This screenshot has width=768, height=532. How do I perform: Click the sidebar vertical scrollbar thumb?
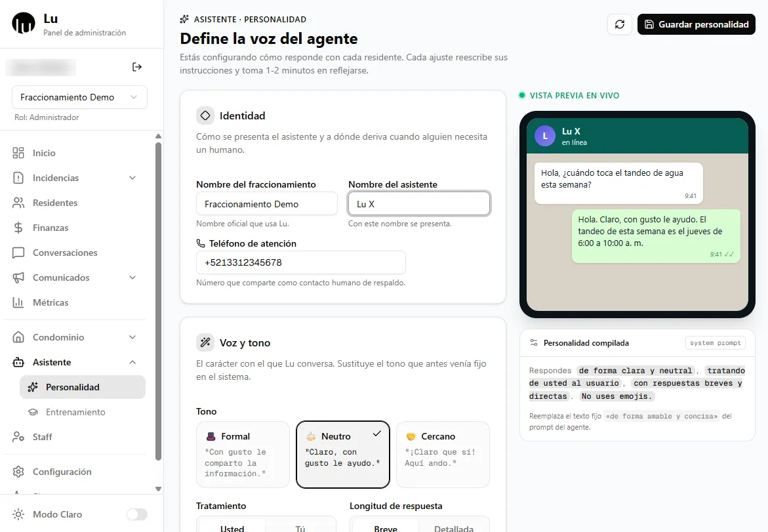coord(158,301)
